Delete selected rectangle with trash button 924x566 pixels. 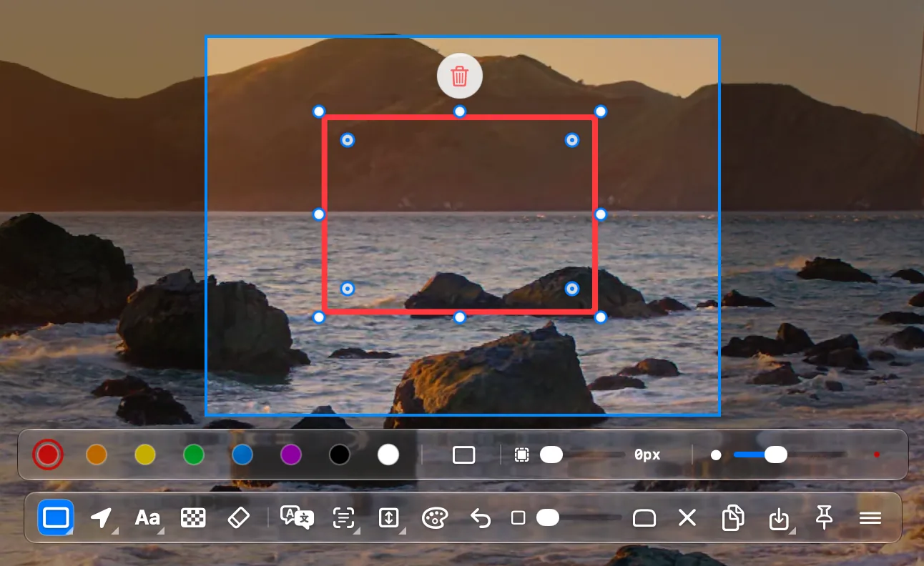(x=460, y=76)
